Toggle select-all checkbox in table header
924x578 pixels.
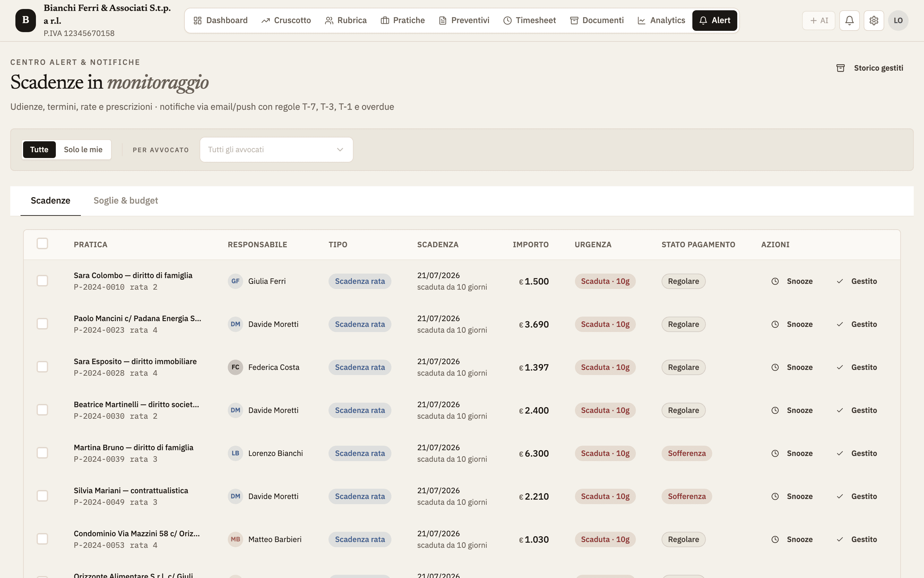[42, 243]
